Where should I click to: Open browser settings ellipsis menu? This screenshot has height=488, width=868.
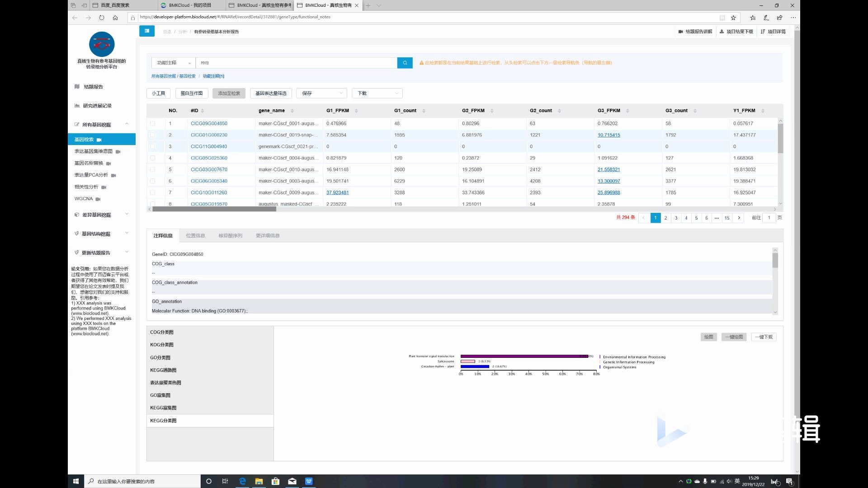click(x=793, y=18)
